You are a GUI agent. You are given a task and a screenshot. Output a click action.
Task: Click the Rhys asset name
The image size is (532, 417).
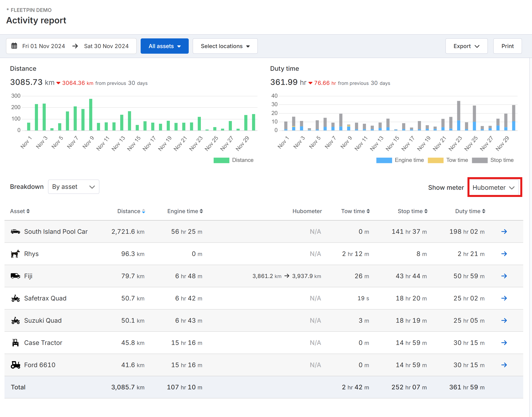(31, 254)
